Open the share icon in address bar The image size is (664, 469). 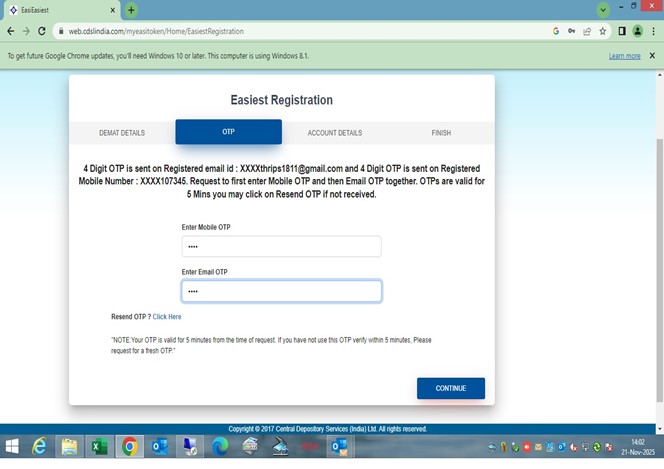[587, 31]
